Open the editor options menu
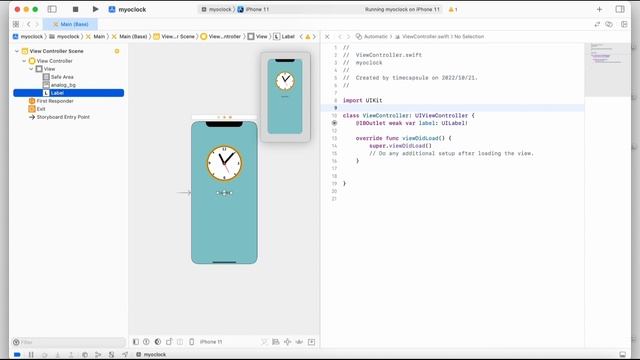The height and width of the screenshot is (360, 640). tap(609, 24)
